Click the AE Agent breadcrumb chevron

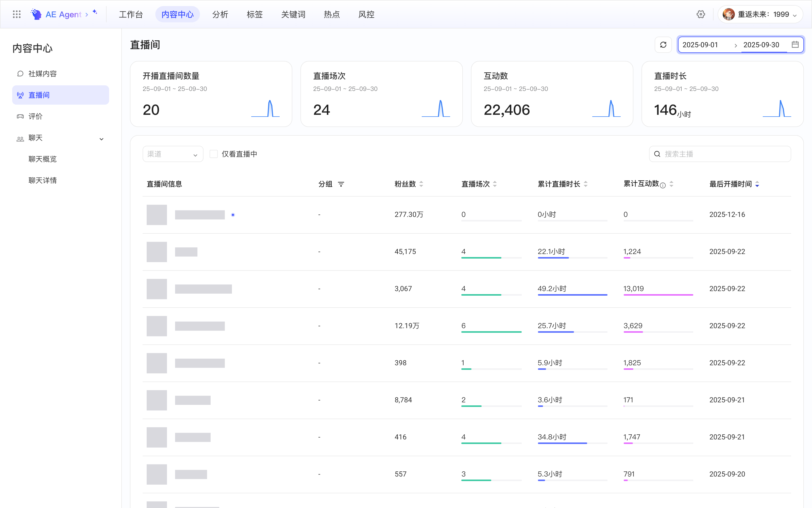click(87, 14)
